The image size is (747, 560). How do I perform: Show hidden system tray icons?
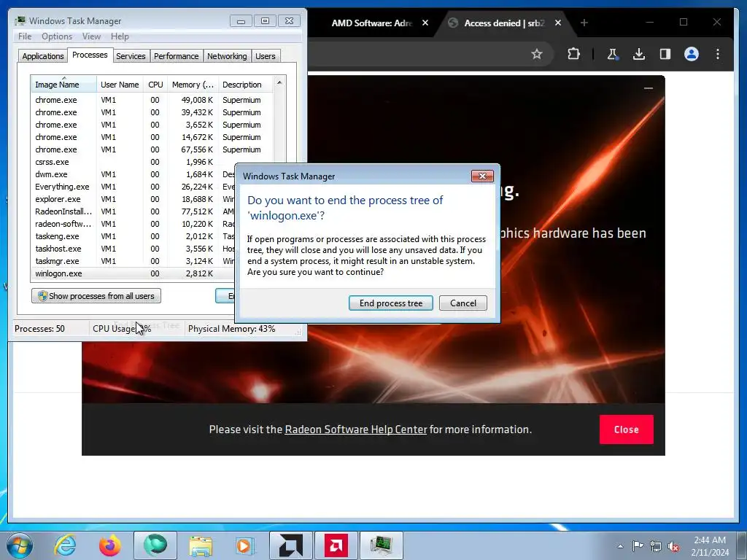(x=620, y=546)
